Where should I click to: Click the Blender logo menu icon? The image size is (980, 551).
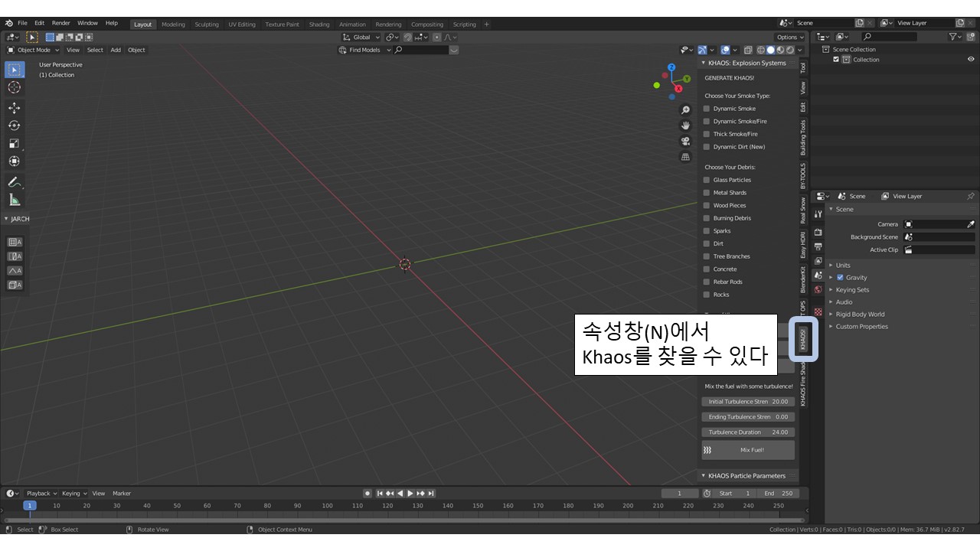[8, 23]
